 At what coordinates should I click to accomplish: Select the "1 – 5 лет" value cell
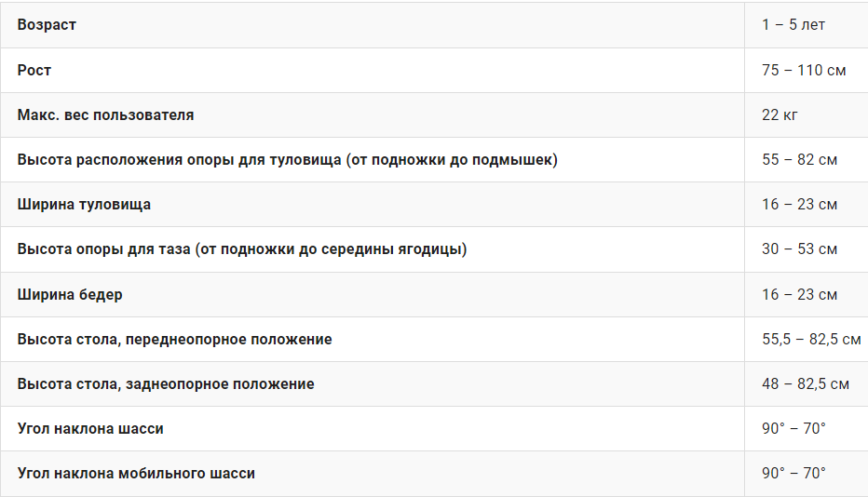pyautogui.click(x=793, y=25)
